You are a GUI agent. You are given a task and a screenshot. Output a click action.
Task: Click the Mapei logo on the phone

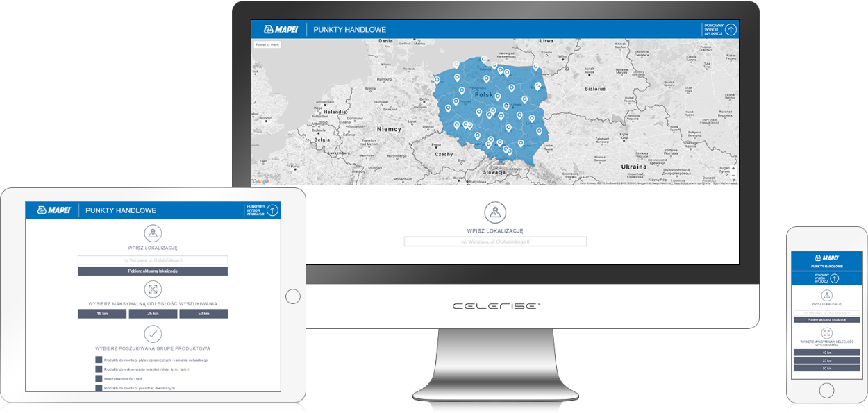[x=826, y=258]
